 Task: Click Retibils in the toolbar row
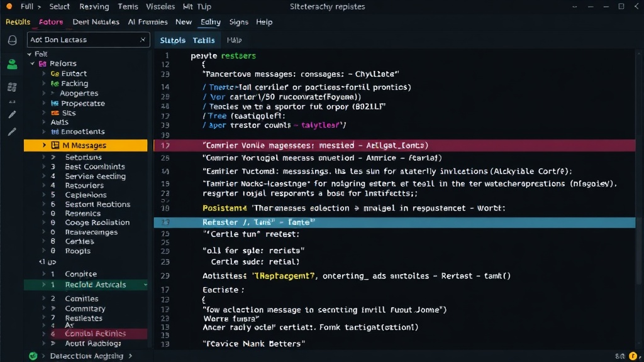[18, 22]
